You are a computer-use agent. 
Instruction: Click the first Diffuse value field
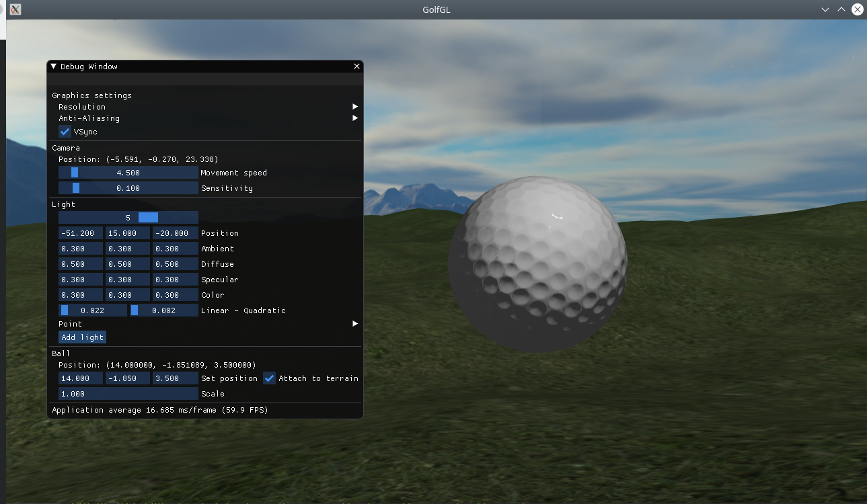pyautogui.click(x=81, y=264)
